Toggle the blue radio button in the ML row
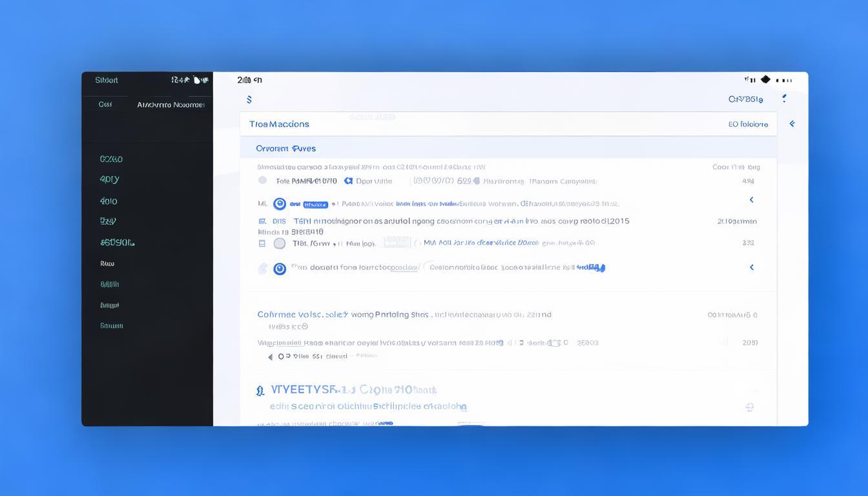This screenshot has width=868, height=496. coord(280,204)
